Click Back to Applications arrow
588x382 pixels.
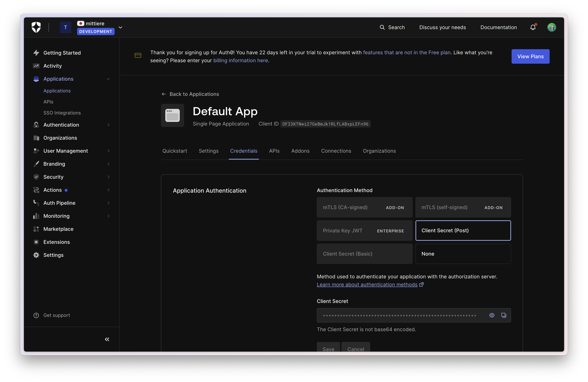point(163,94)
